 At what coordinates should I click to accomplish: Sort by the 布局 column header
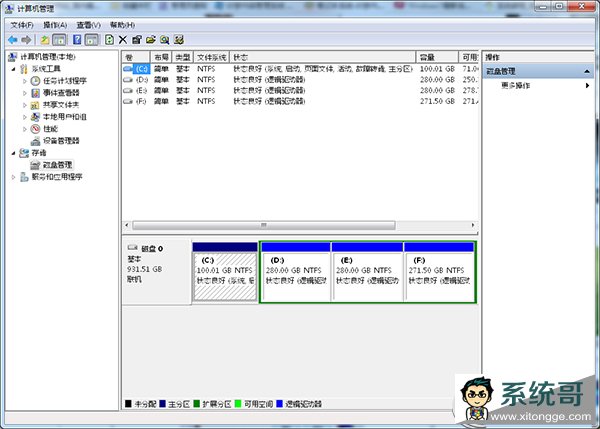[161, 57]
